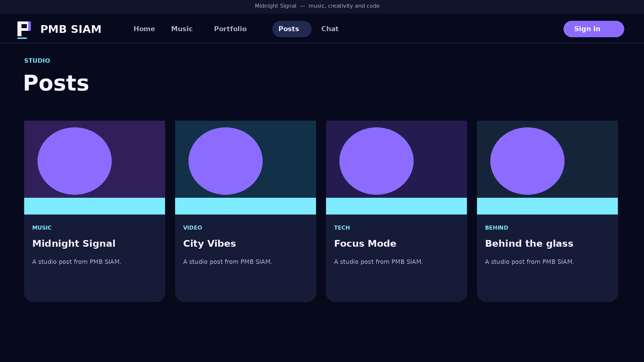Click the PMB SIAM logo icon
This screenshot has width=644, height=362.
(24, 30)
